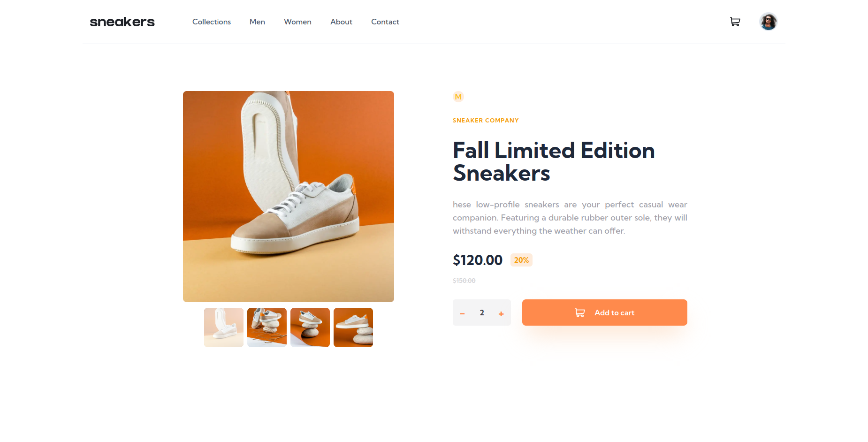868x442 pixels.
Task: Navigate to the Women page
Action: click(x=297, y=22)
